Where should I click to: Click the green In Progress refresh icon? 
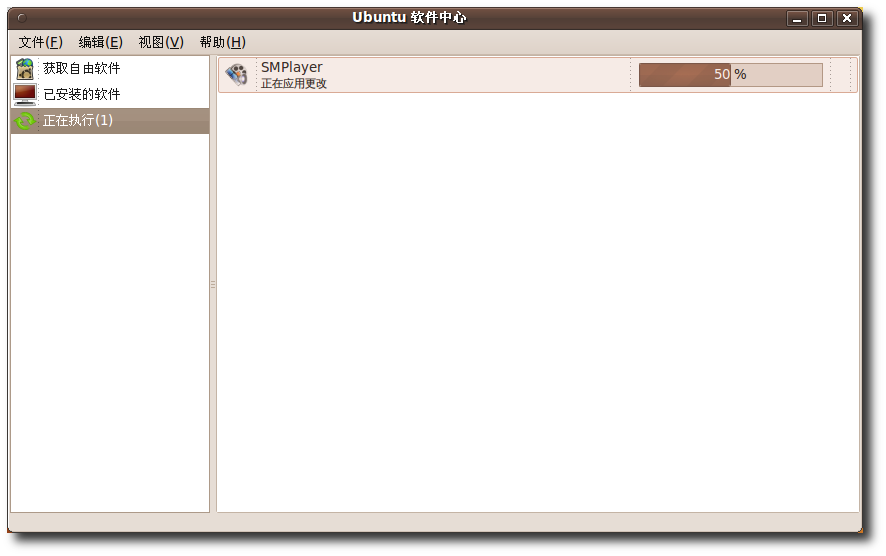(25, 120)
